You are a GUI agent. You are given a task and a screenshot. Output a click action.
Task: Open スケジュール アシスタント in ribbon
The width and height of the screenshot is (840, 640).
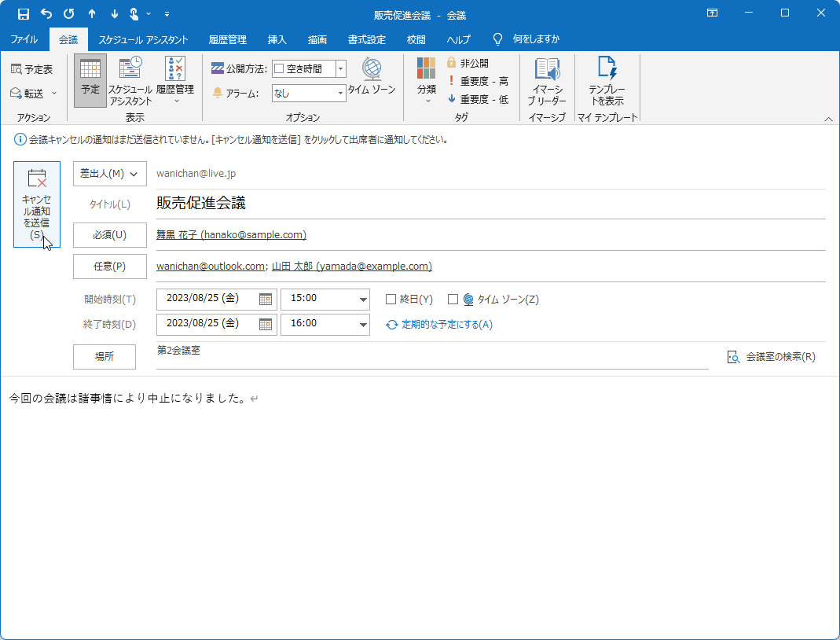130,80
